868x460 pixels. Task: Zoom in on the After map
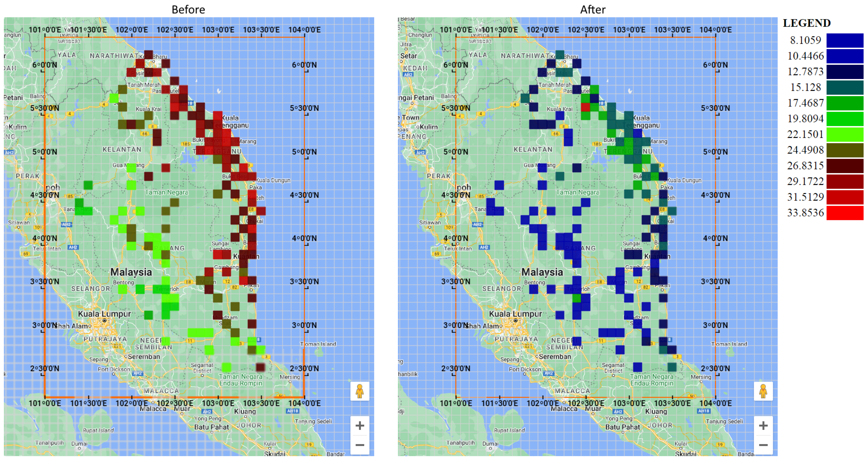763,426
